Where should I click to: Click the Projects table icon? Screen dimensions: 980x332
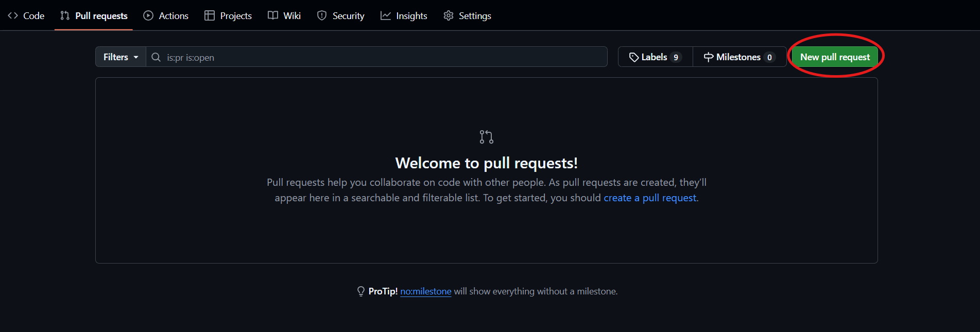[210, 16]
